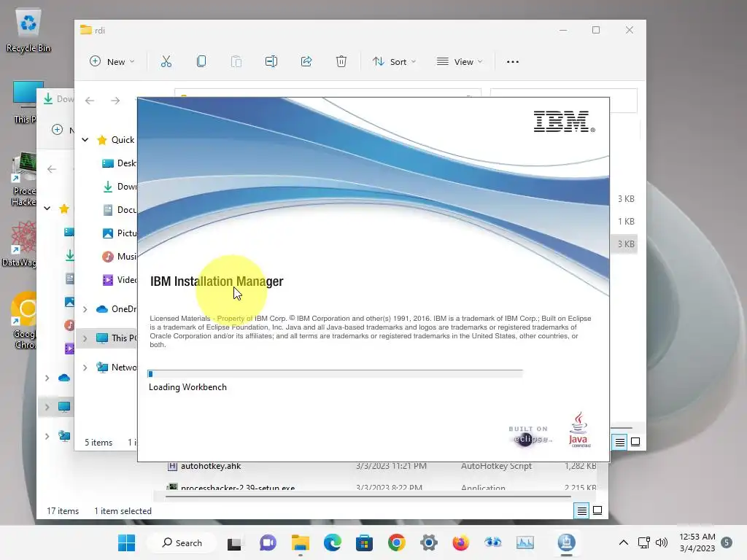Click the processhacker-2.39-setup.exe file
747x560 pixels.
click(x=238, y=488)
